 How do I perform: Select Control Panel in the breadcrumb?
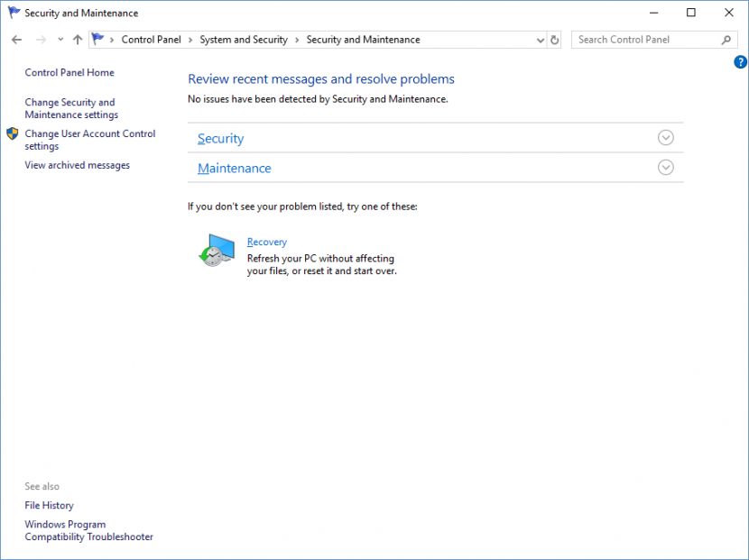click(151, 40)
